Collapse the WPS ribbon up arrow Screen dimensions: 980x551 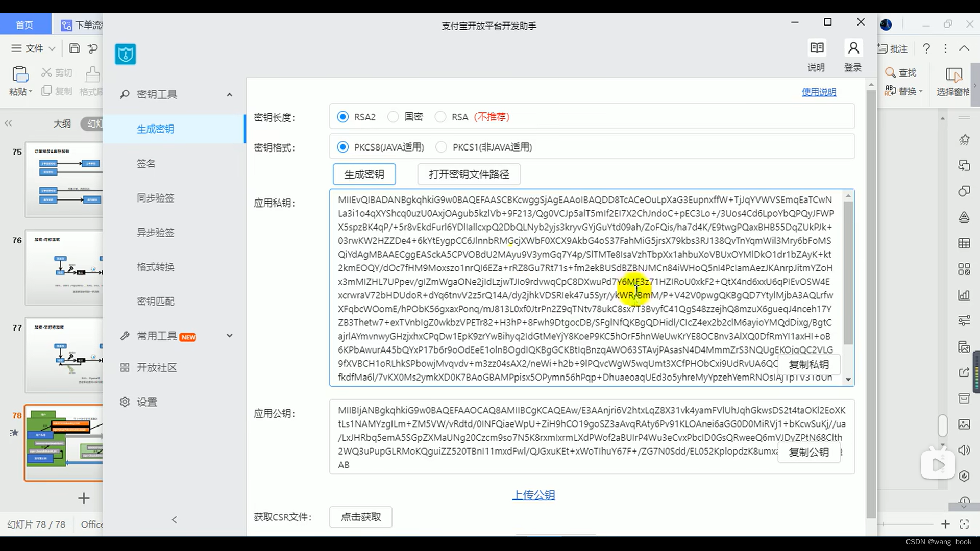(x=964, y=48)
